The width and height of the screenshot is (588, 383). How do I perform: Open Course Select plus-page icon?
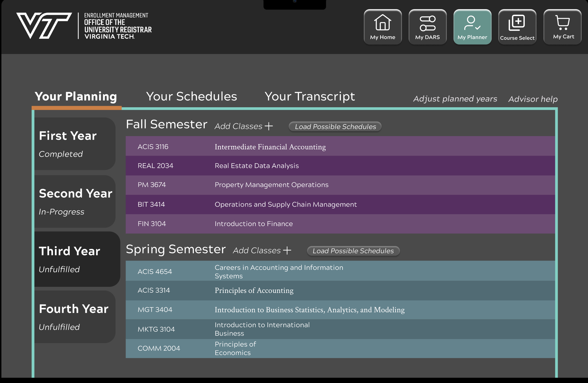click(517, 23)
